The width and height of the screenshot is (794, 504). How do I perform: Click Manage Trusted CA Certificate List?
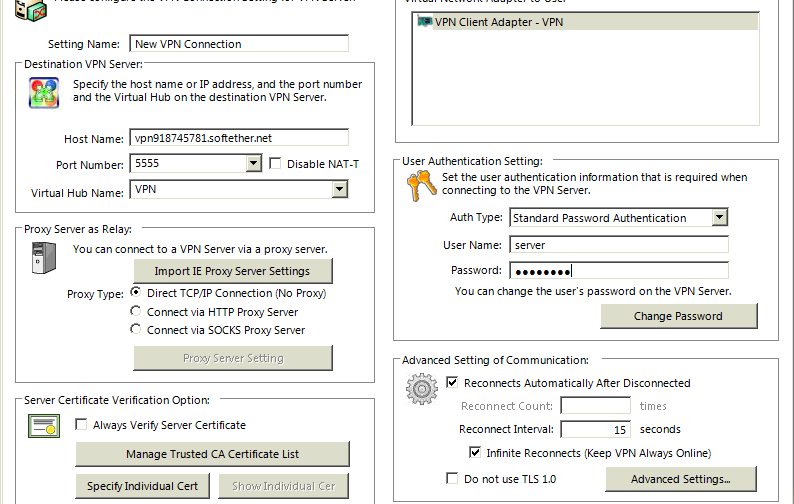212,454
